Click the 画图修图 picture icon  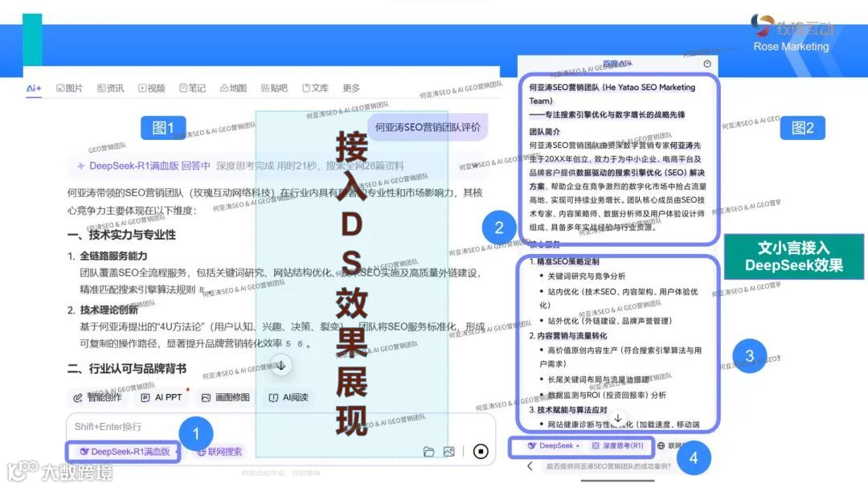(x=206, y=398)
